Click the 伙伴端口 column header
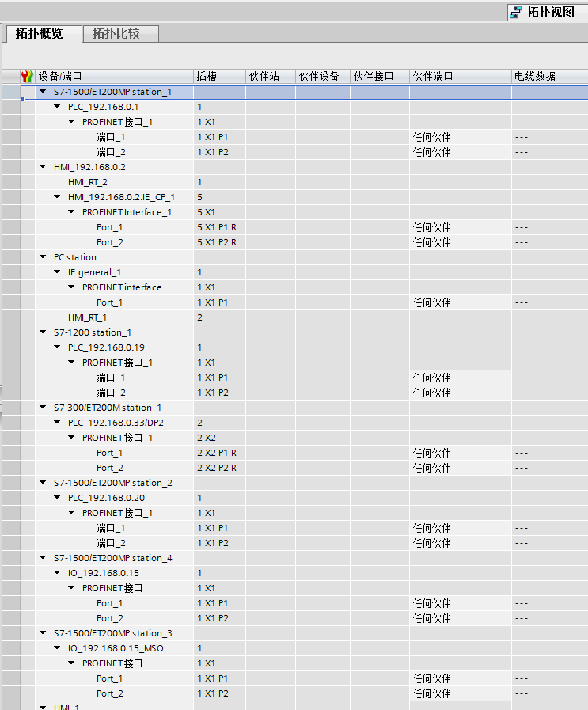Image resolution: width=588 pixels, height=710 pixels. (461, 76)
